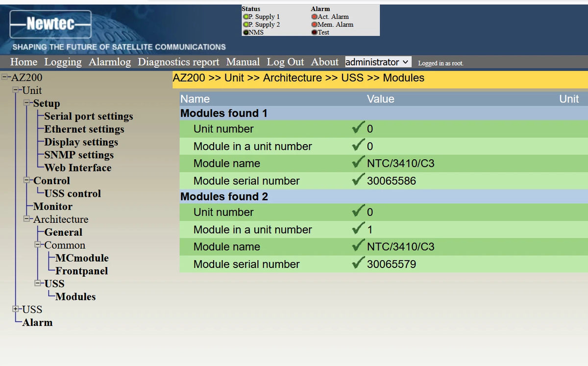Open SNMP settings
Screen dimensions: 588x366
click(x=79, y=155)
